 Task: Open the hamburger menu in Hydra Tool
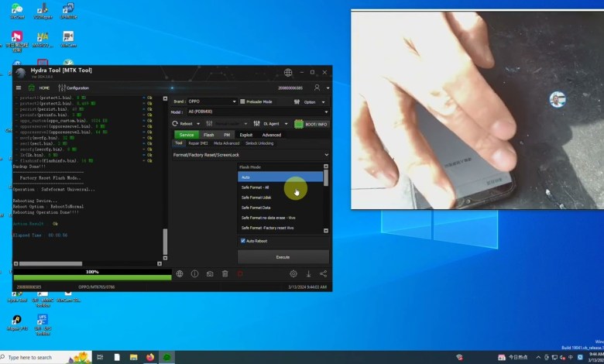click(x=18, y=88)
